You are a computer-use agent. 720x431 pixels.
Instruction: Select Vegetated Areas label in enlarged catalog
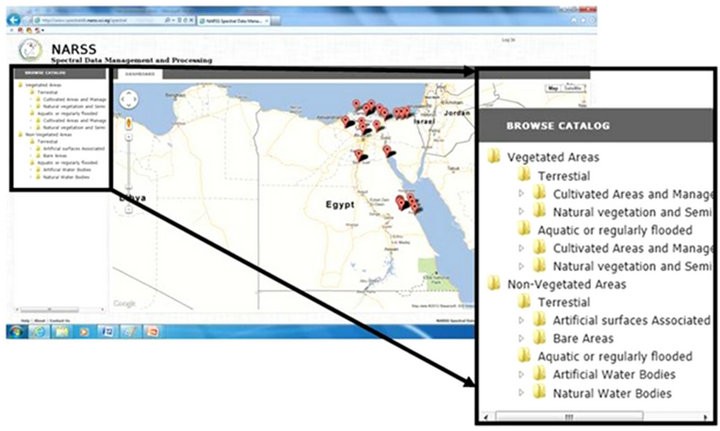coord(553,157)
